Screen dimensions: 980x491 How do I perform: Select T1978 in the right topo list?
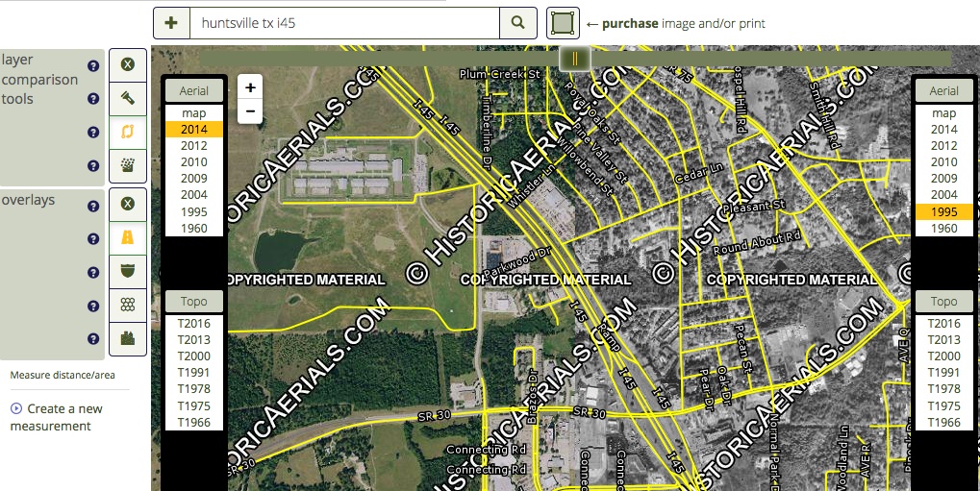[x=943, y=389]
